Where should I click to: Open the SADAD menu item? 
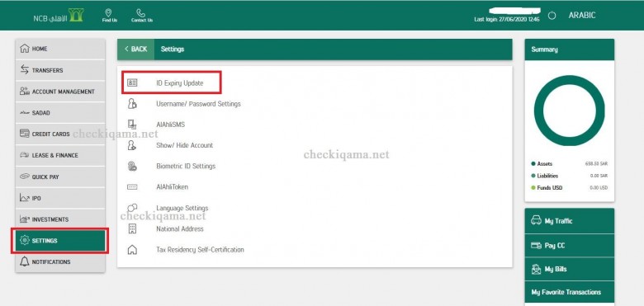(60, 113)
